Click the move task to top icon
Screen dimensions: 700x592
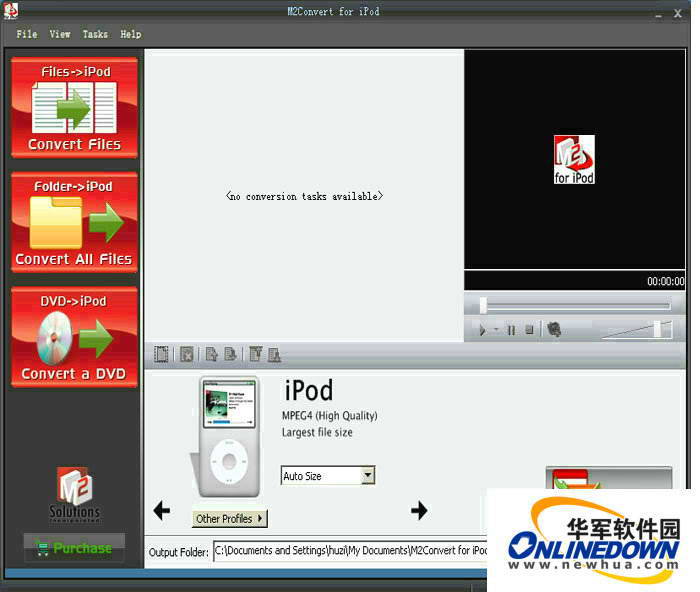tap(255, 354)
